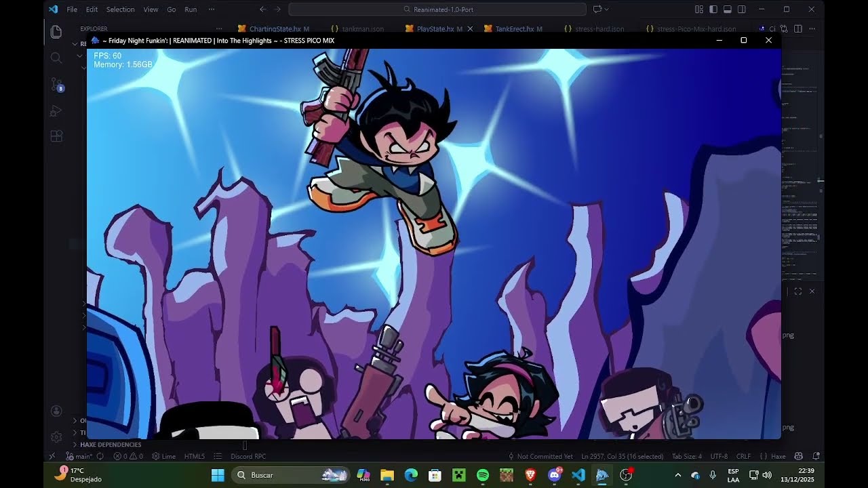868x488 pixels.
Task: Open errors and warnings count
Action: (127, 456)
